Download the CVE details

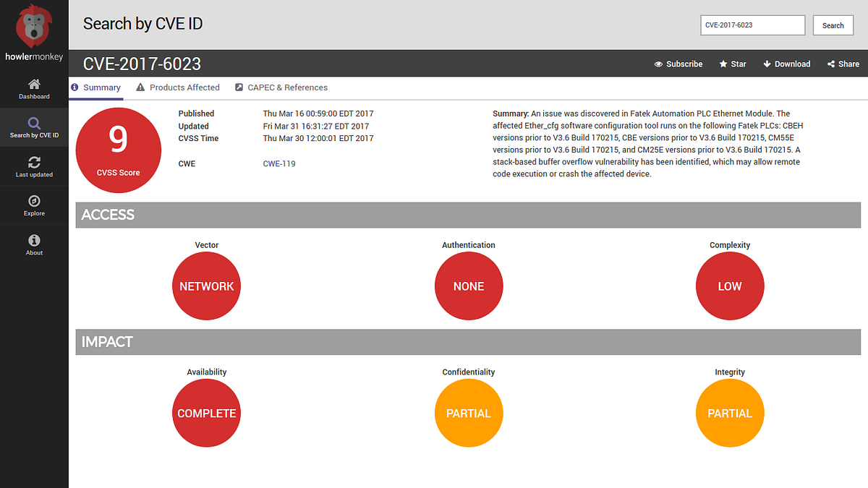[x=787, y=64]
